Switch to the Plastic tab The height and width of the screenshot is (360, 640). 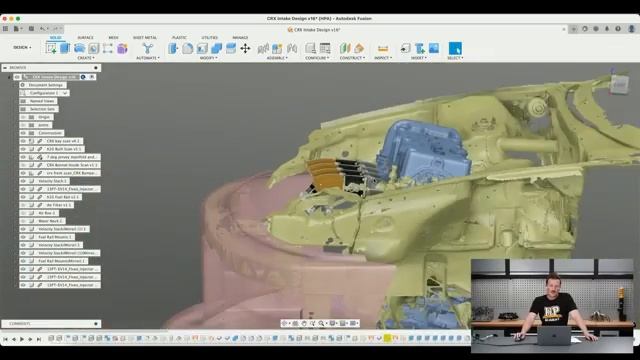(x=179, y=38)
